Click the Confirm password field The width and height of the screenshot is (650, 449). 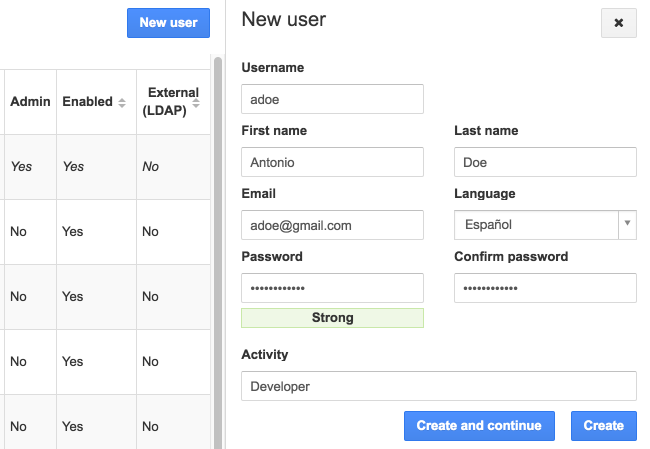point(545,288)
